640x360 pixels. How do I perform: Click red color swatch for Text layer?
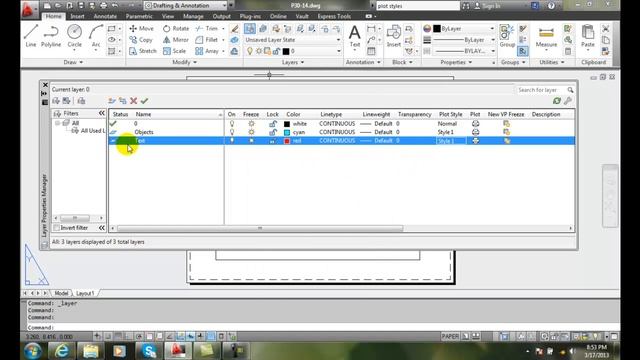287,141
